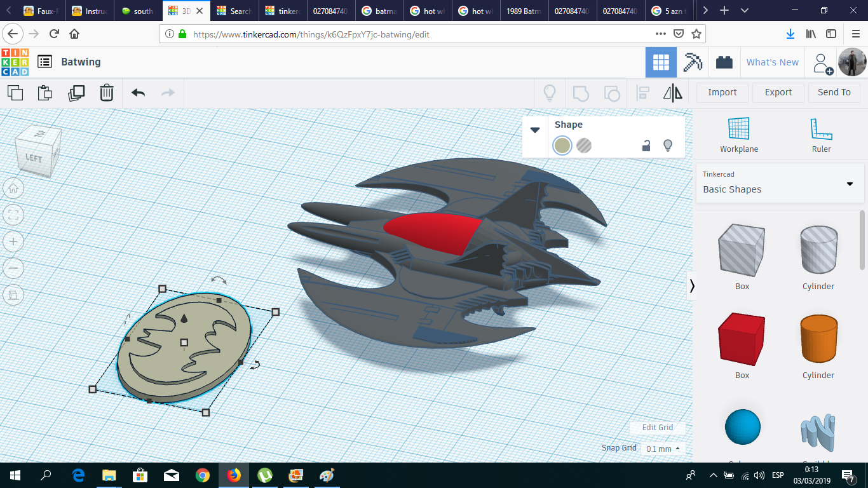Click the LEFT face of the view cube

[x=34, y=158]
